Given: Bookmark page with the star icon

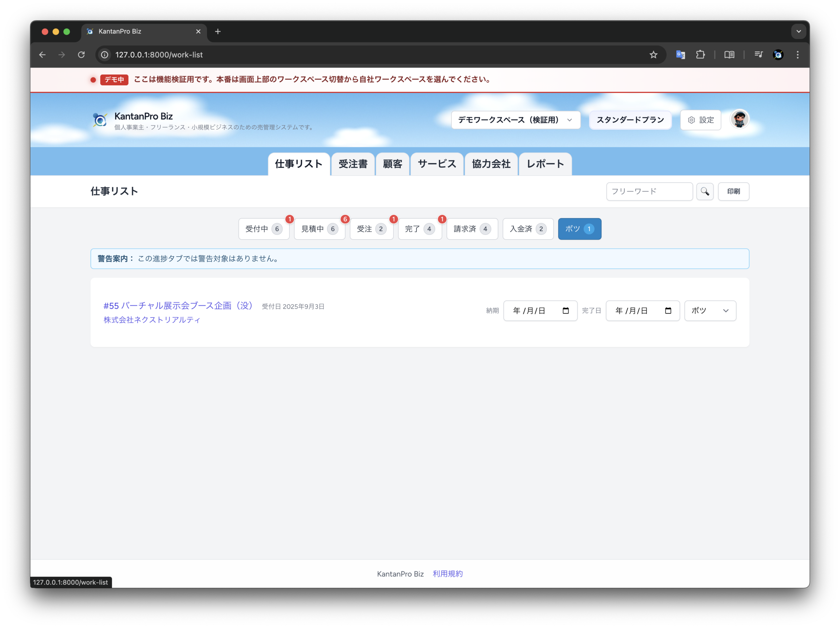Looking at the screenshot, I should (x=653, y=55).
